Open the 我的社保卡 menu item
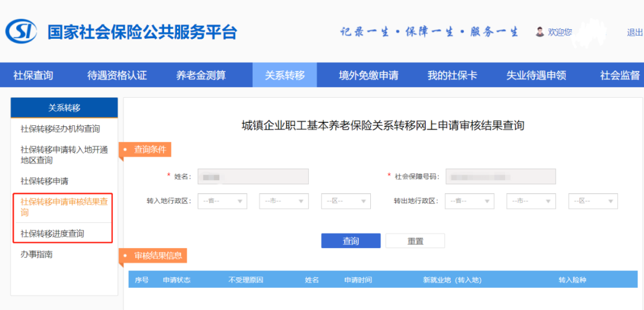 pyautogui.click(x=452, y=75)
